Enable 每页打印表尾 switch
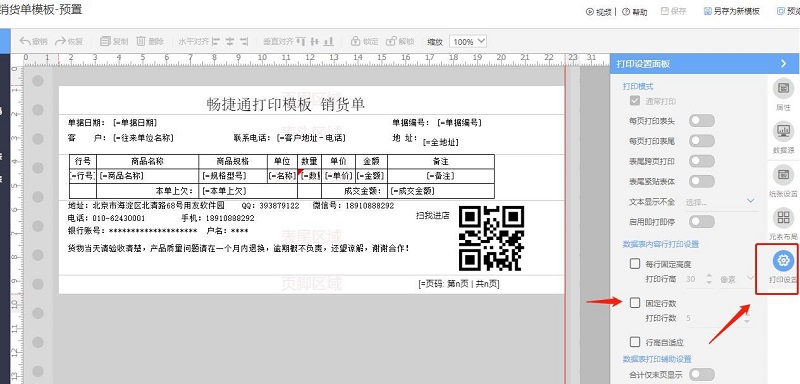 click(702, 141)
